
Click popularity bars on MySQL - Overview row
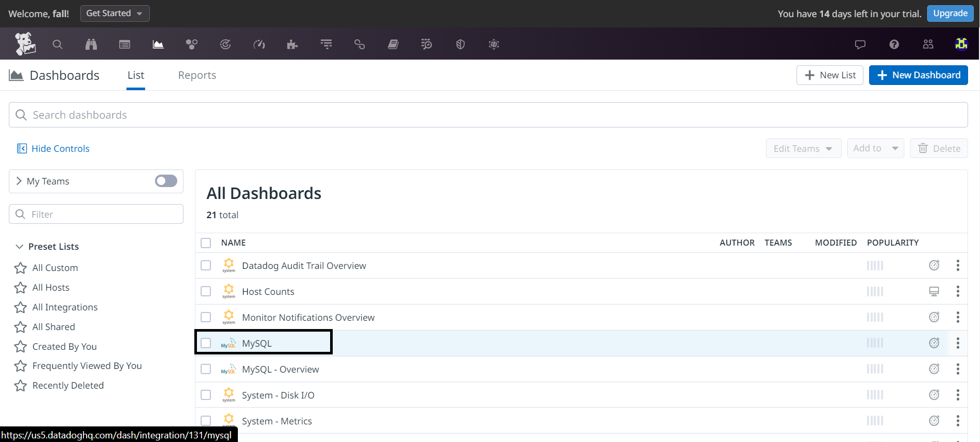pos(875,369)
